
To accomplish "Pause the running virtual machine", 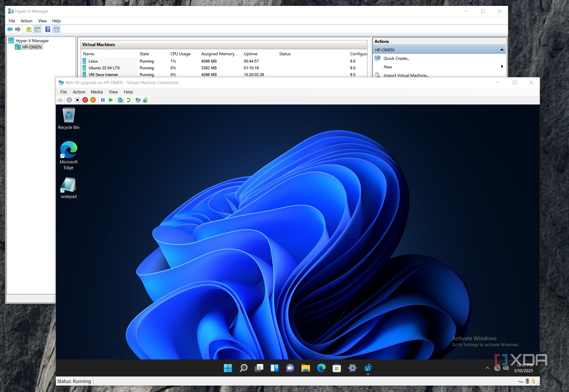I will pos(103,100).
